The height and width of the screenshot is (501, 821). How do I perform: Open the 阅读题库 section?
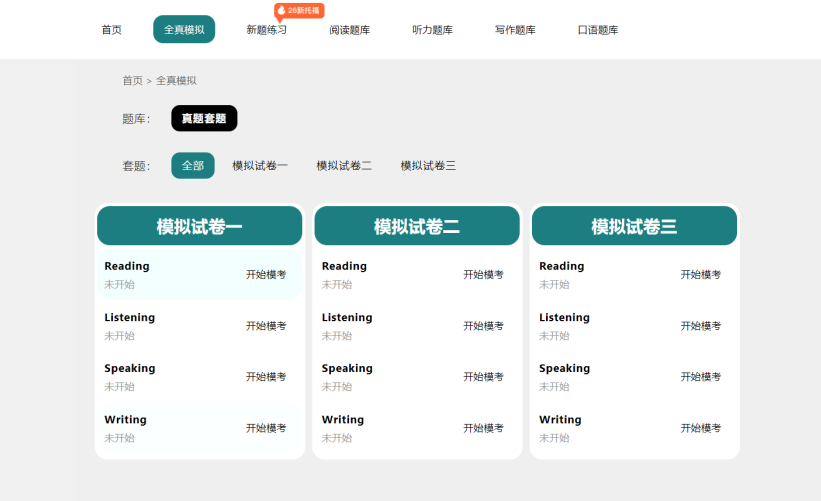(349, 30)
